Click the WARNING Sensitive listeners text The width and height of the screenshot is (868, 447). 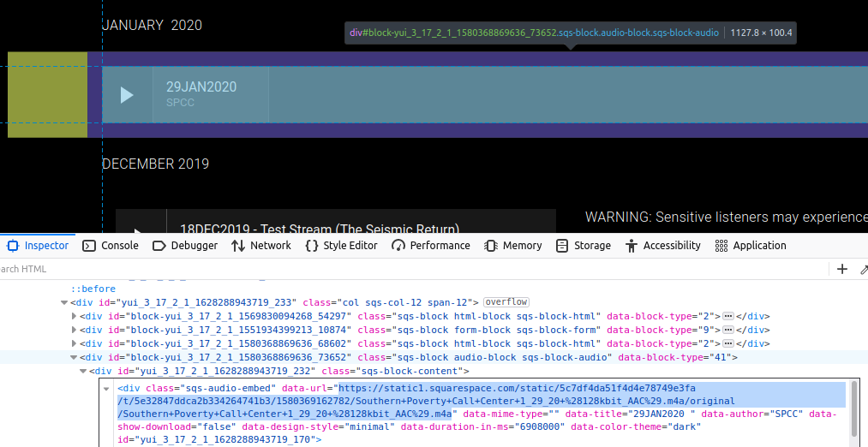click(727, 218)
